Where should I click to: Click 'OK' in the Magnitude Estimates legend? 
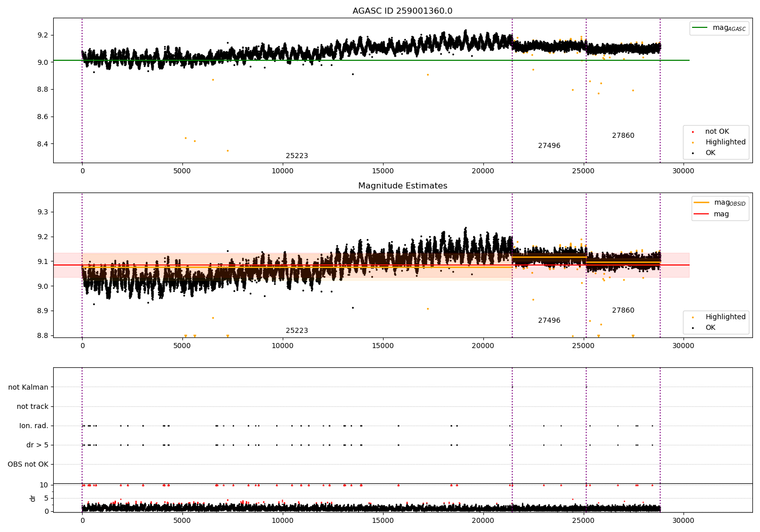tap(710, 328)
